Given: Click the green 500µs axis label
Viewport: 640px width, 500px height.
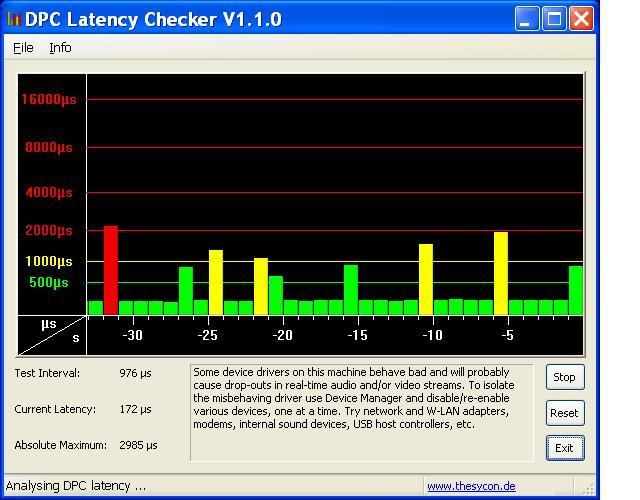Looking at the screenshot, I should click(x=49, y=282).
